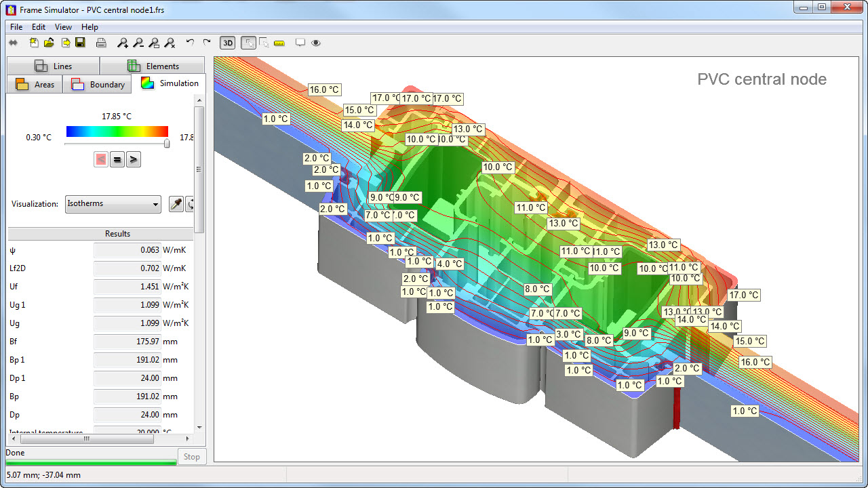The height and width of the screenshot is (488, 868).
Task: Open file using the folder icon
Action: click(49, 43)
